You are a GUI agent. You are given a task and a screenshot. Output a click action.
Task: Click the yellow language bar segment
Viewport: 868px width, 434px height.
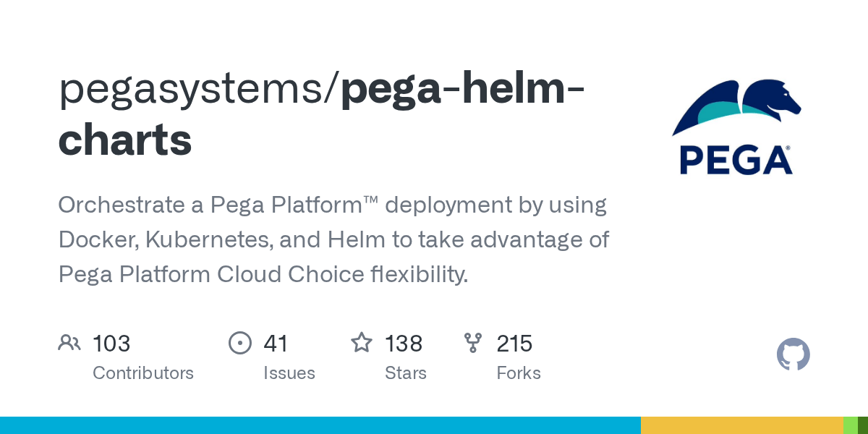(741, 425)
